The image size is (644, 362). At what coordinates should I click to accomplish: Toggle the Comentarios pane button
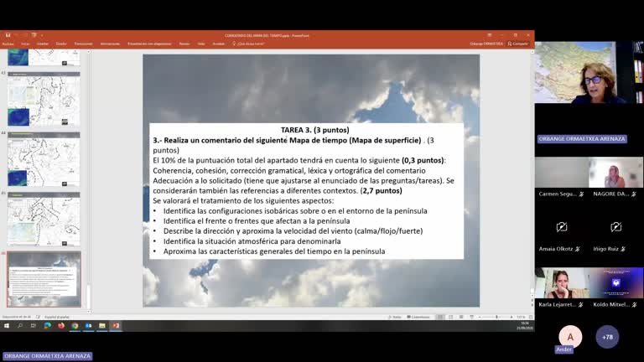(418, 317)
